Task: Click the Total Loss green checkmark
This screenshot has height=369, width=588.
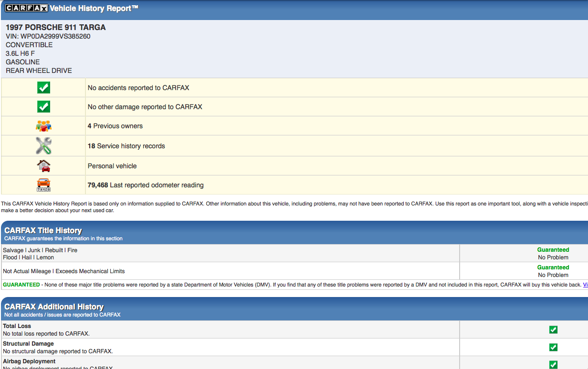Action: [x=553, y=329]
